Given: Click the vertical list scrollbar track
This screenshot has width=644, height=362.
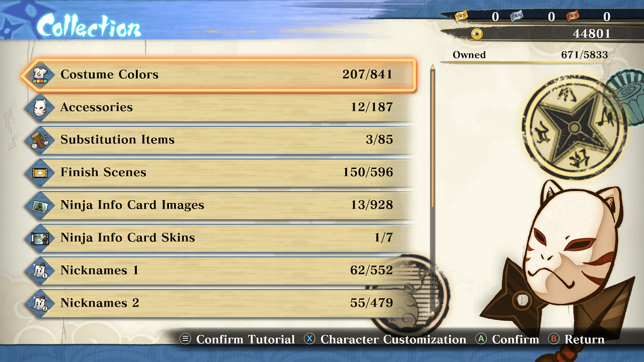Looking at the screenshot, I should tap(432, 191).
